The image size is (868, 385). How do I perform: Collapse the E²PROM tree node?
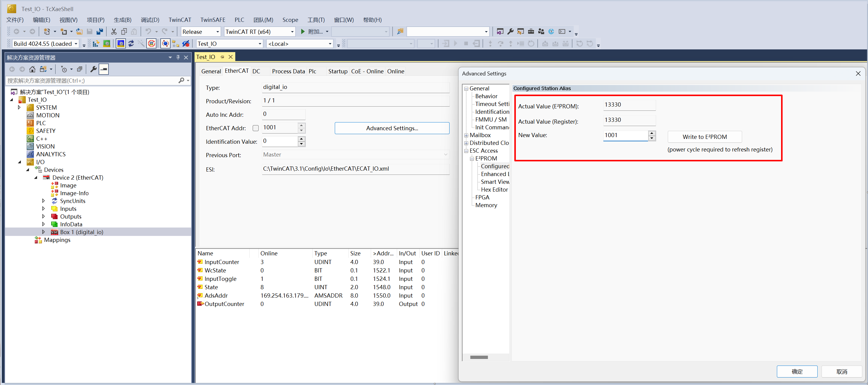472,158
